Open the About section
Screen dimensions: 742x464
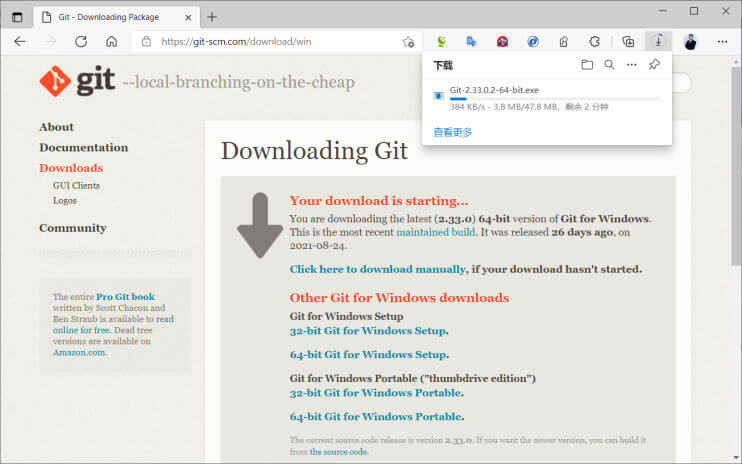tap(56, 127)
